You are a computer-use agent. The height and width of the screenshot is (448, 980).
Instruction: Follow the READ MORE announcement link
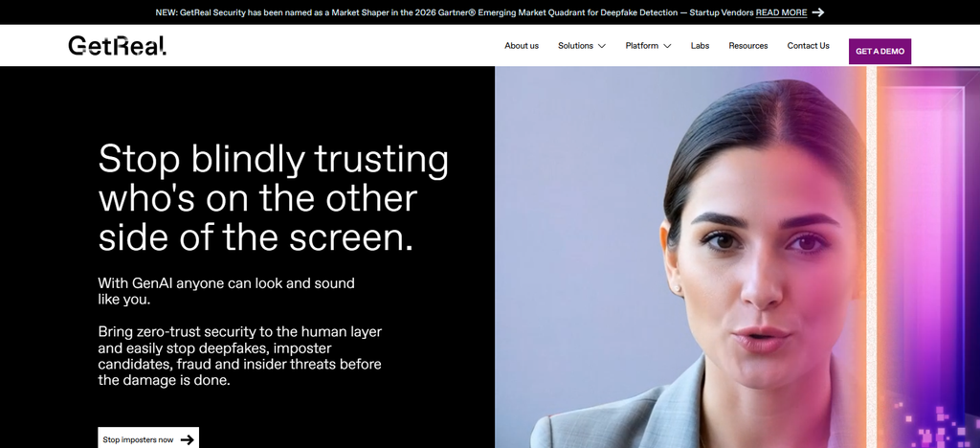click(x=781, y=12)
